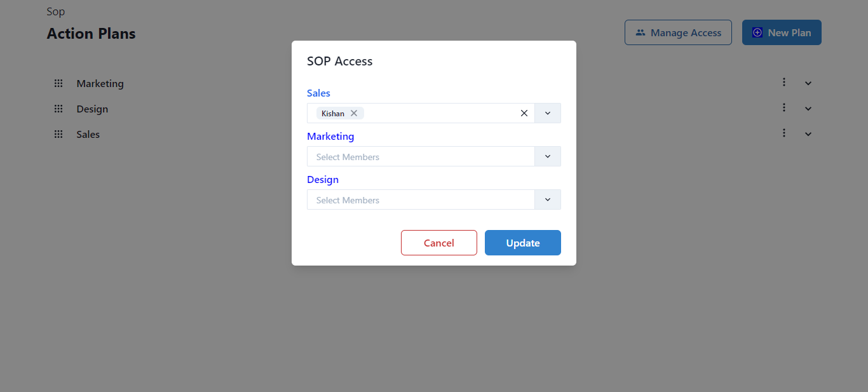868x392 pixels.
Task: Expand the Marketing plan row chevron
Action: coord(808,82)
